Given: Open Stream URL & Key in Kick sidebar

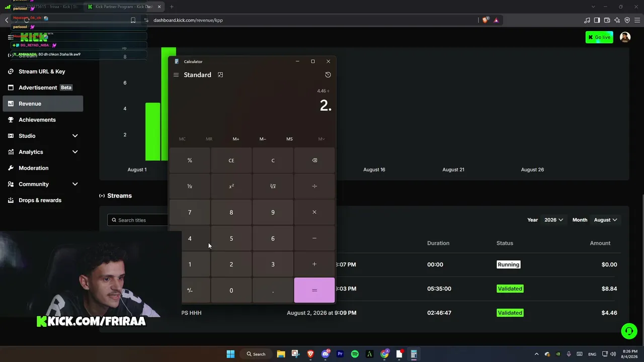Looking at the screenshot, I should 43,71.
